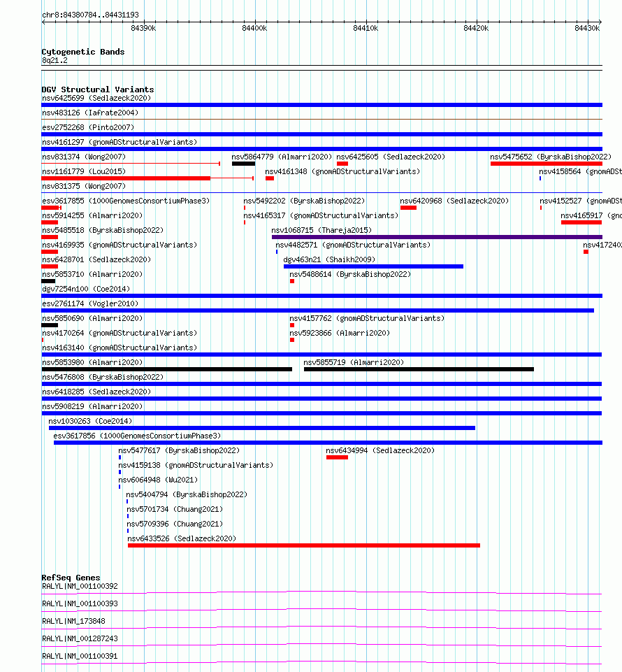Open nsv5485518 (ByrskaBishop2022) variant
This screenshot has height=672, width=622.
tap(103, 230)
